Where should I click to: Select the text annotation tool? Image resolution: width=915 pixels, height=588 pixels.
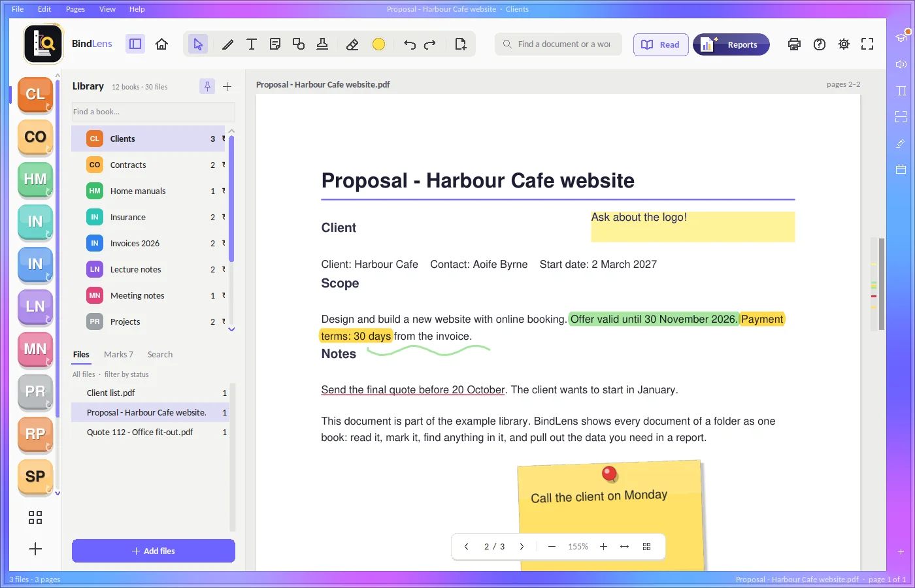251,44
